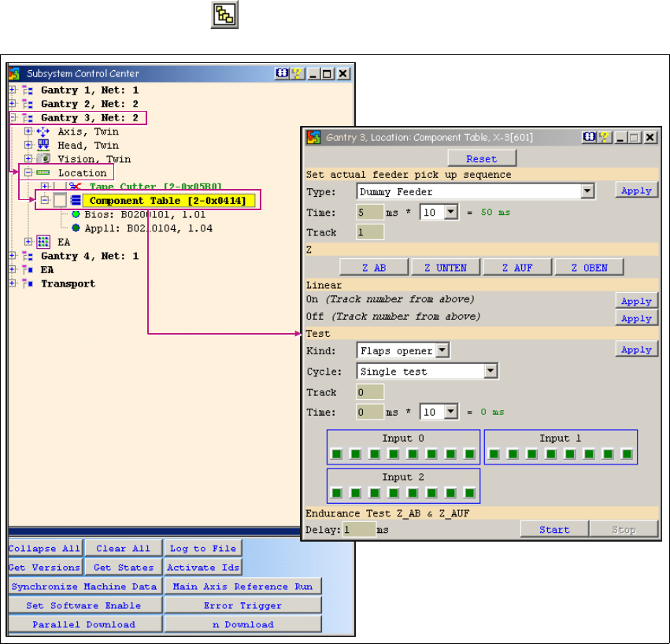Toggle last indicator in Input 1 group
Image resolution: width=670 pixels, height=644 pixels.
pyautogui.click(x=627, y=453)
